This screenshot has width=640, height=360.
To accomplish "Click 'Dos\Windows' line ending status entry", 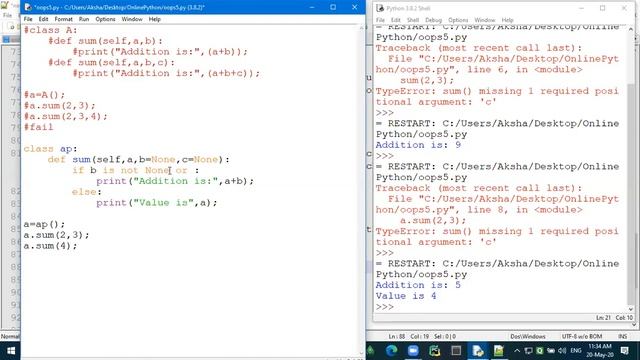I will [528, 337].
